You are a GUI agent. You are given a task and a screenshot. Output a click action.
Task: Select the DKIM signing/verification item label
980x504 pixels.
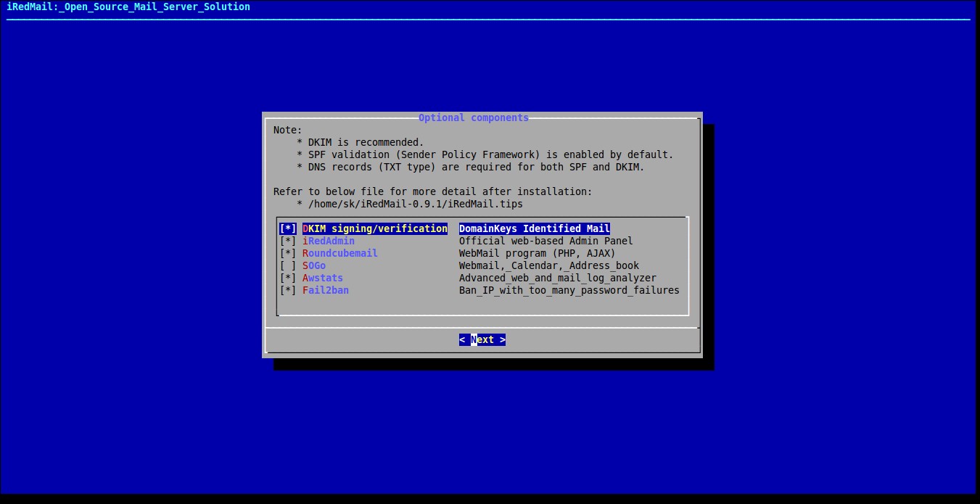375,228
